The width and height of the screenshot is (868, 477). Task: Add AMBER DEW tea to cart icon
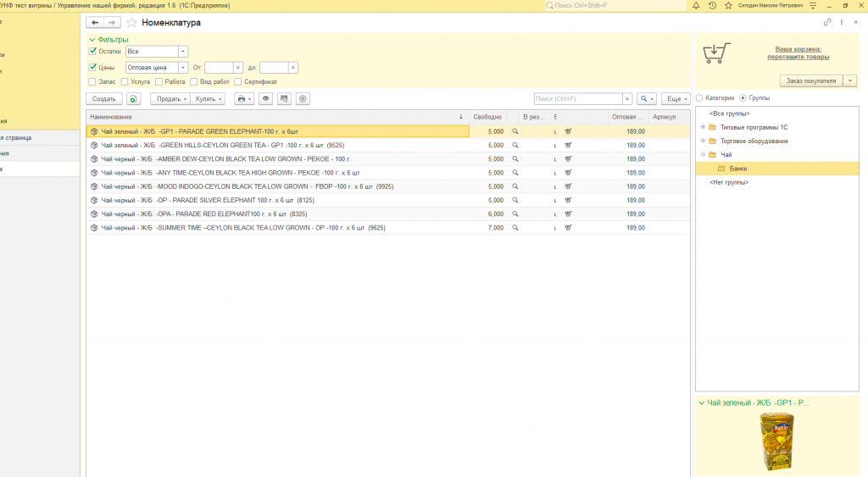[x=568, y=159]
